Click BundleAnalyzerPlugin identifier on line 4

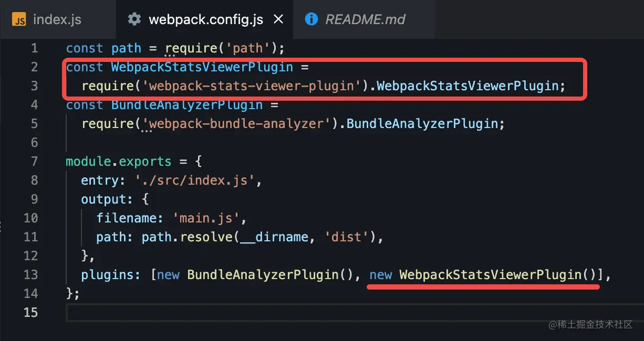[x=187, y=105]
